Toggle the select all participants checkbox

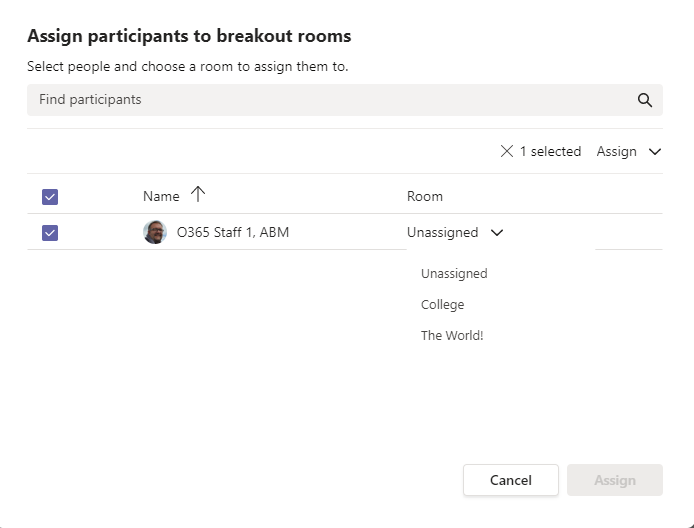(50, 197)
